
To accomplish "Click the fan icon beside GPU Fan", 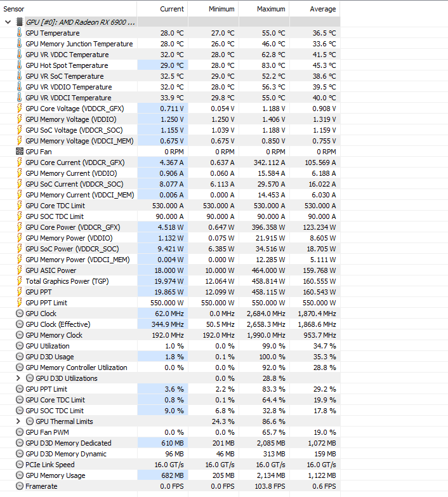I will 20,151.
